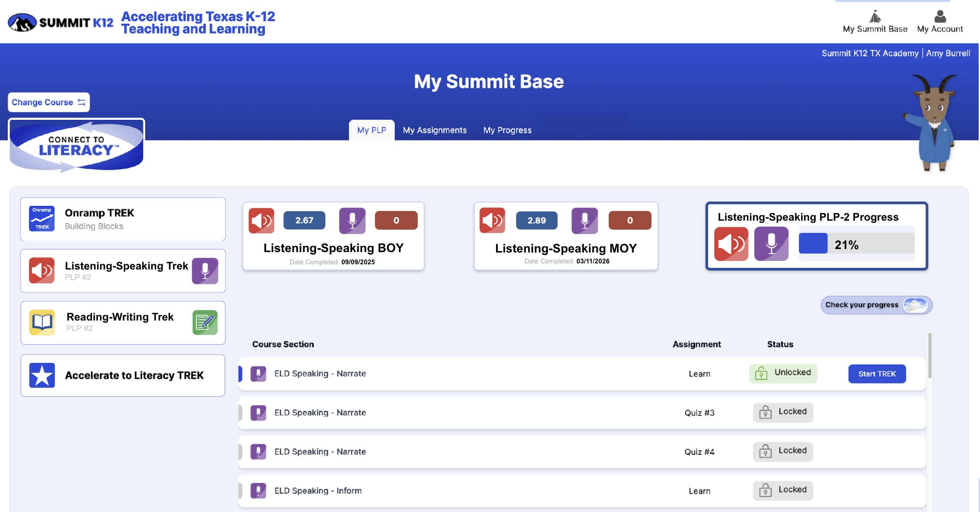Image resolution: width=980 pixels, height=512 pixels.
Task: Click microphone icon in Narrate Quiz #4 row
Action: coord(258,451)
